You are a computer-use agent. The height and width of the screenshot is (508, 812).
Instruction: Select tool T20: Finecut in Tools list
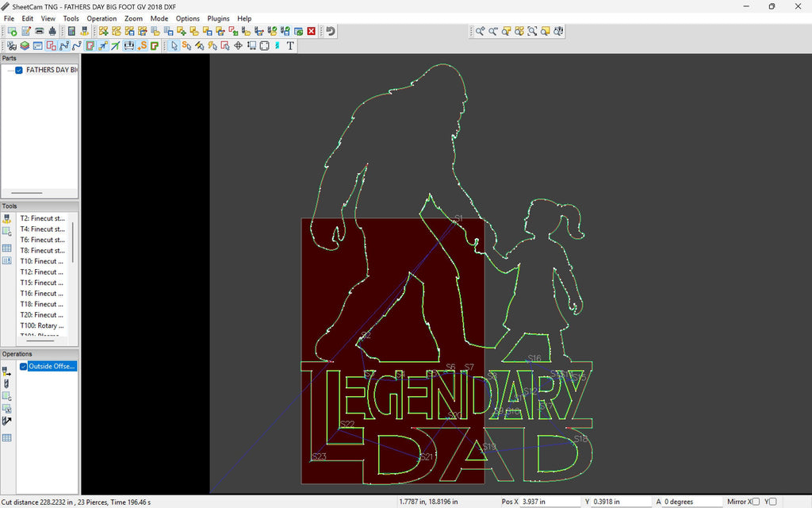click(x=41, y=314)
